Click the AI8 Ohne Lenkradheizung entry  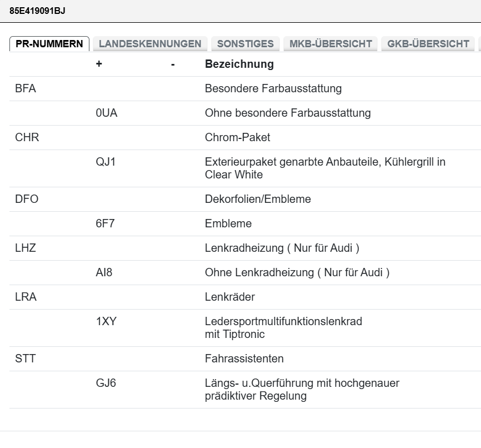pos(245,273)
